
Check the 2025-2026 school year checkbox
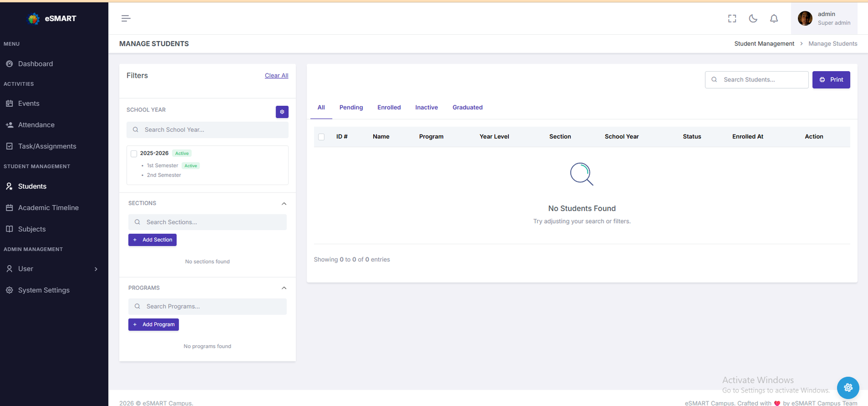point(134,154)
